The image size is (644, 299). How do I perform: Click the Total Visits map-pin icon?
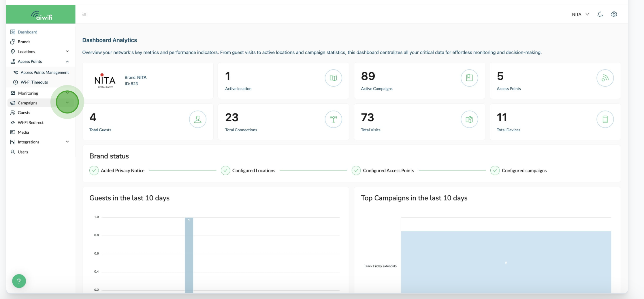point(469,119)
